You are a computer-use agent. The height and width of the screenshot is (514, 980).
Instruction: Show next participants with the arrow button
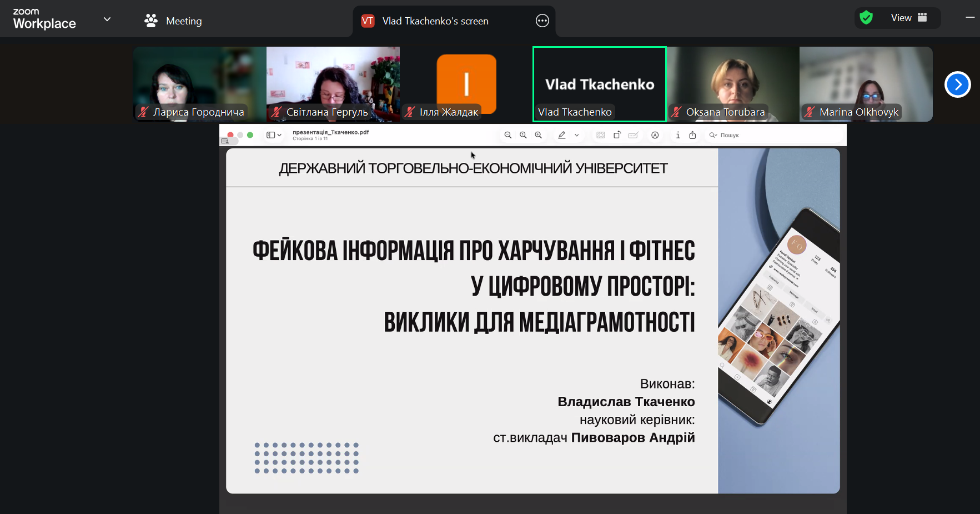click(957, 84)
